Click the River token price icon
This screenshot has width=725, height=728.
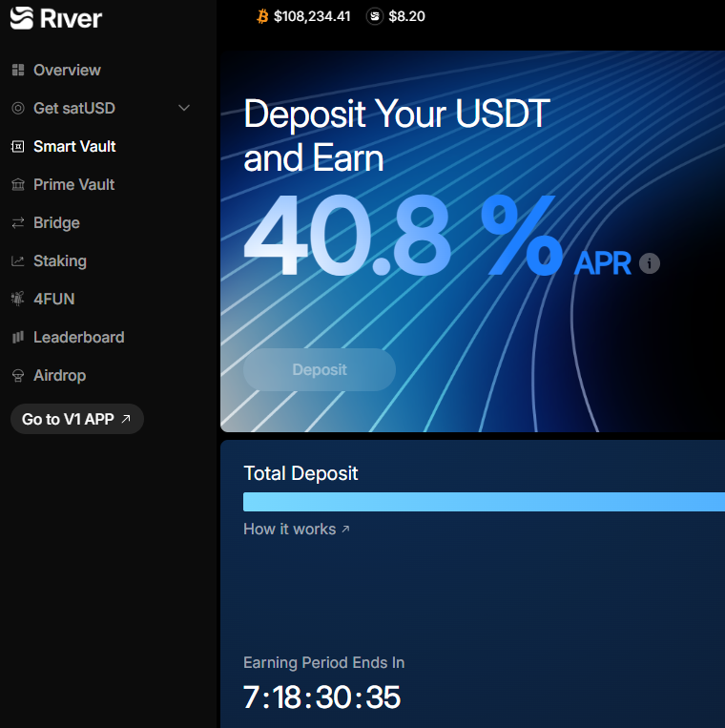click(x=375, y=16)
